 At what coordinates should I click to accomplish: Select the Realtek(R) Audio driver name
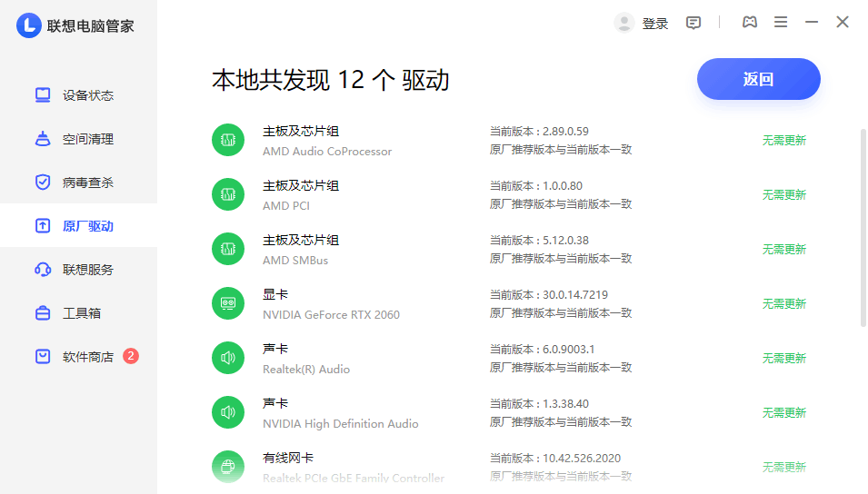point(306,370)
